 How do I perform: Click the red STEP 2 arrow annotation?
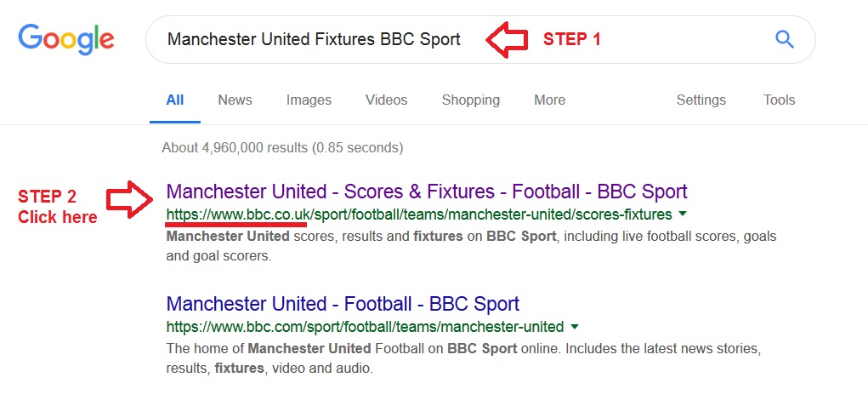128,198
